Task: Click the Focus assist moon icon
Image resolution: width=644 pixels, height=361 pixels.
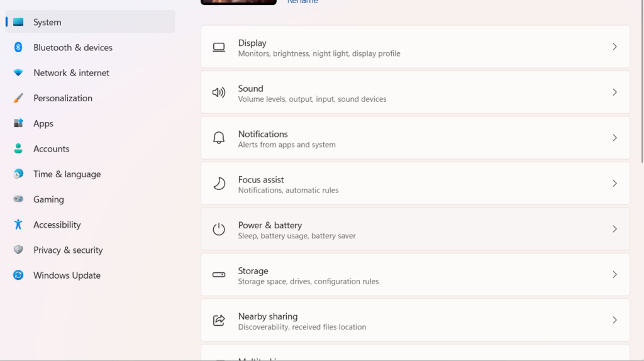Action: (219, 184)
